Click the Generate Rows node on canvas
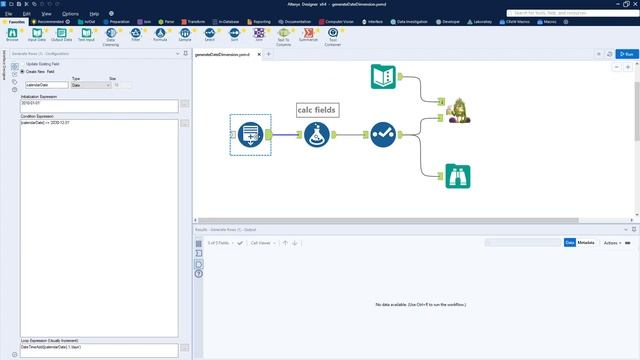 [250, 135]
